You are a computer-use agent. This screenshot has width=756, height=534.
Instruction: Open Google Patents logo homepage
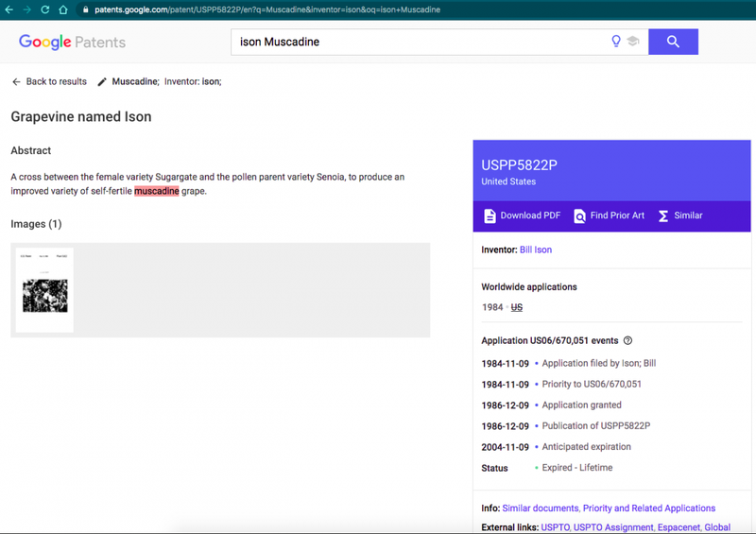point(72,42)
